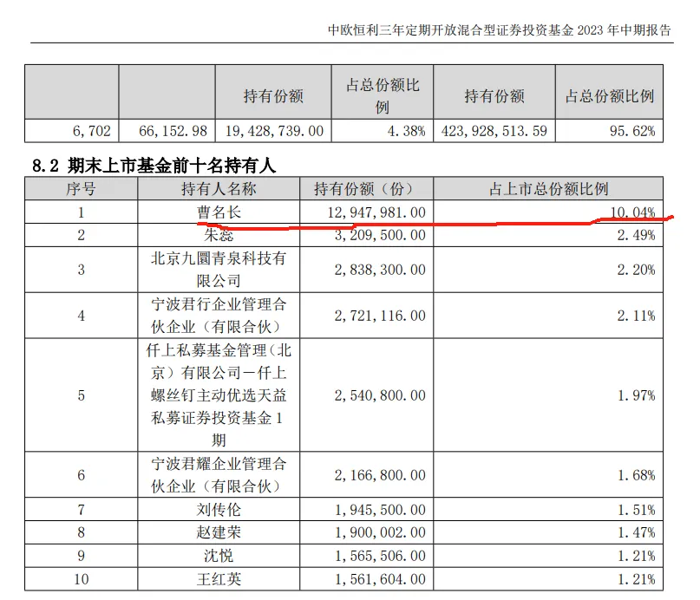Select holder 宁波君行企业管理合伙企业
The image size is (700, 600).
point(219,316)
